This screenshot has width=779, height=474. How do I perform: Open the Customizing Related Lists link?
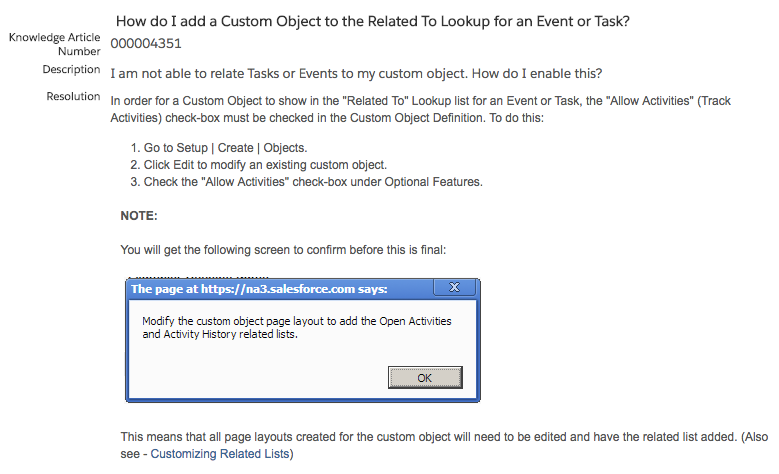click(x=220, y=454)
